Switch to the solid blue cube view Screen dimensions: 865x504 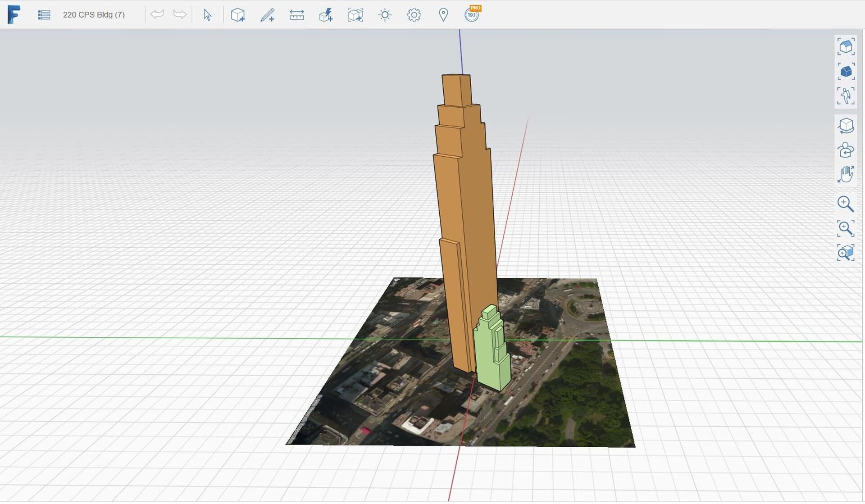846,71
